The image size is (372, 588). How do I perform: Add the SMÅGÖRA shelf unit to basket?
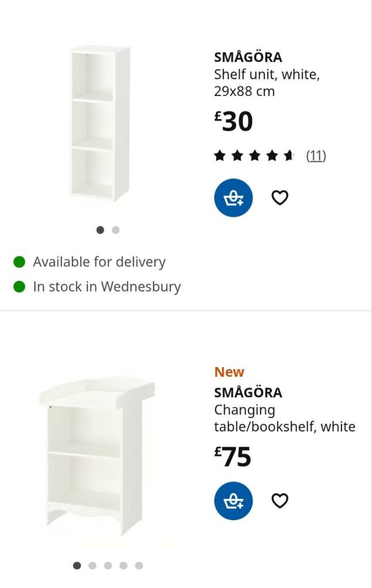click(x=233, y=198)
